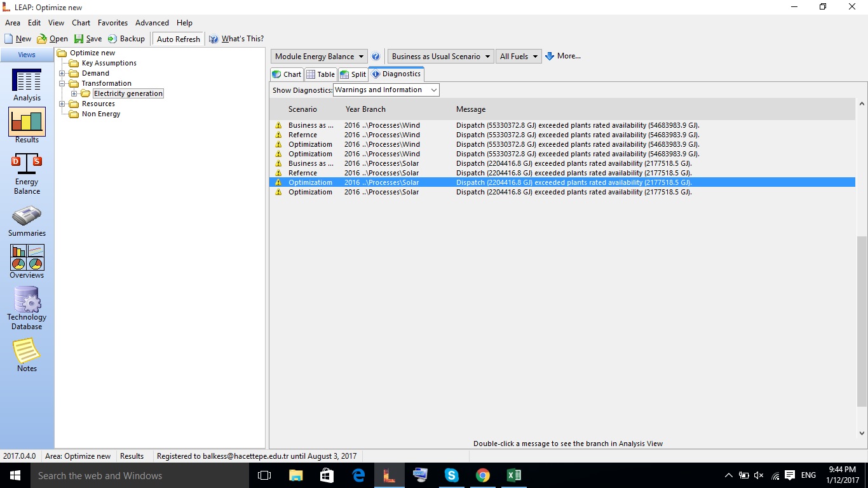
Task: Open Task View from the taskbar
Action: [264, 475]
